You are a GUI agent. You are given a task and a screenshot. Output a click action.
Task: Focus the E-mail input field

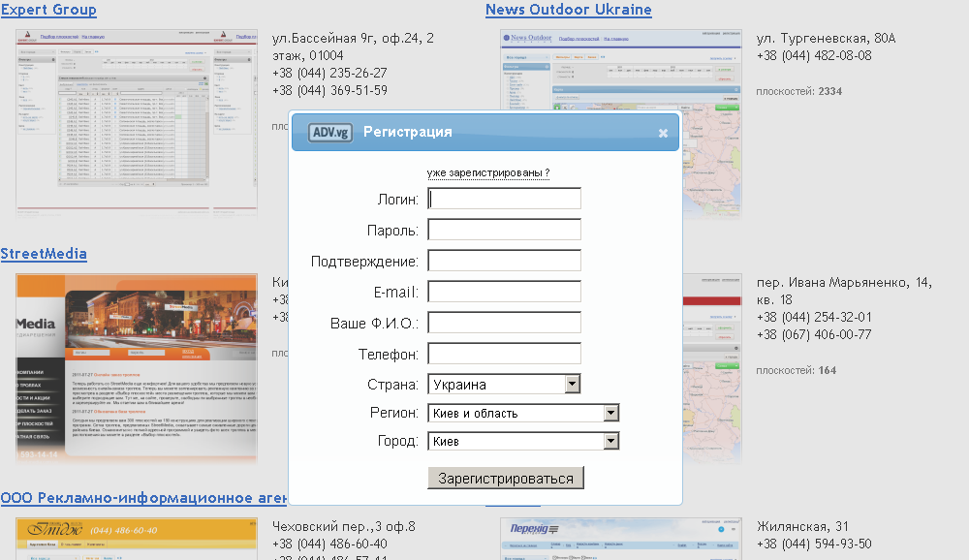coord(504,292)
